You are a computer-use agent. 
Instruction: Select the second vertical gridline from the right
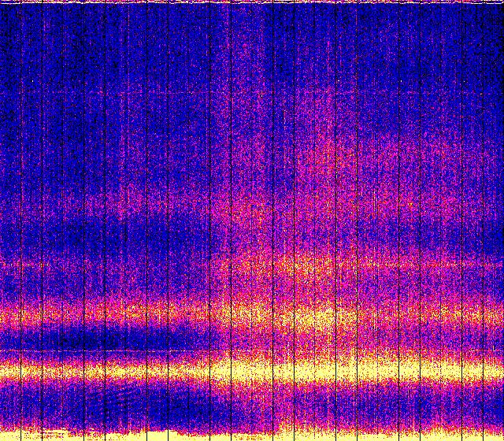pos(462,220)
